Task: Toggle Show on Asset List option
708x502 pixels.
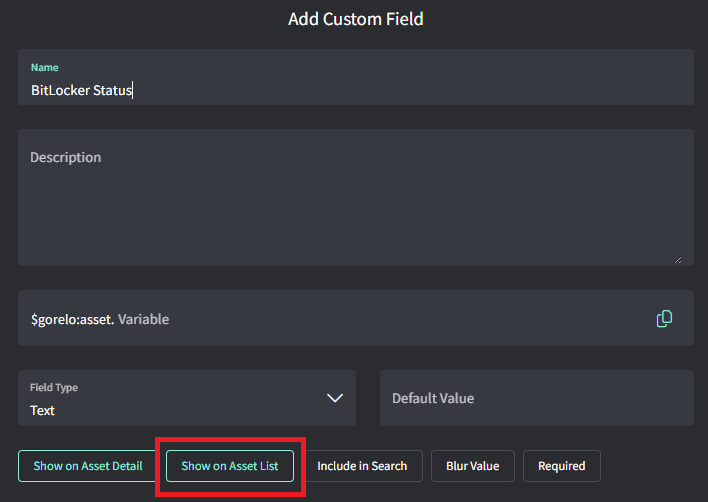Action: pyautogui.click(x=230, y=466)
